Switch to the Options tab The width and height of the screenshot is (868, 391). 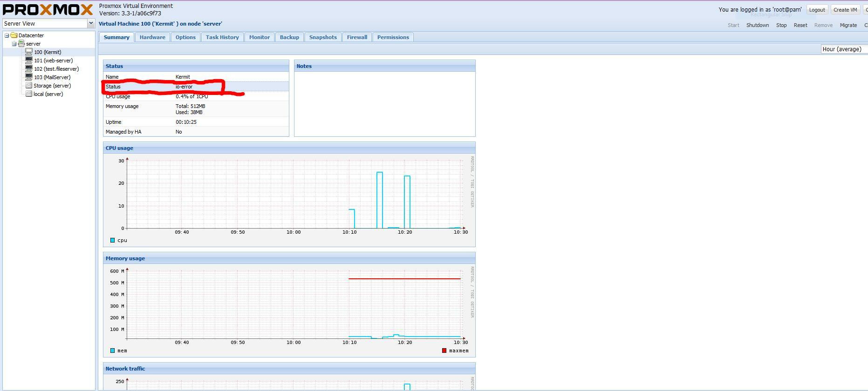coord(185,37)
